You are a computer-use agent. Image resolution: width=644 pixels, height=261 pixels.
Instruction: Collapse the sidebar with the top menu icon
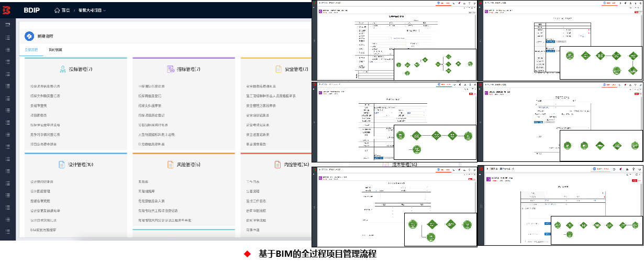8,25
